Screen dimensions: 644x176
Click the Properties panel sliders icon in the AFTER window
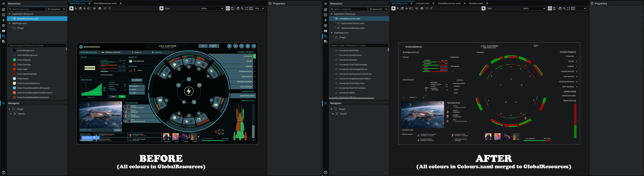pyautogui.click(x=592, y=4)
